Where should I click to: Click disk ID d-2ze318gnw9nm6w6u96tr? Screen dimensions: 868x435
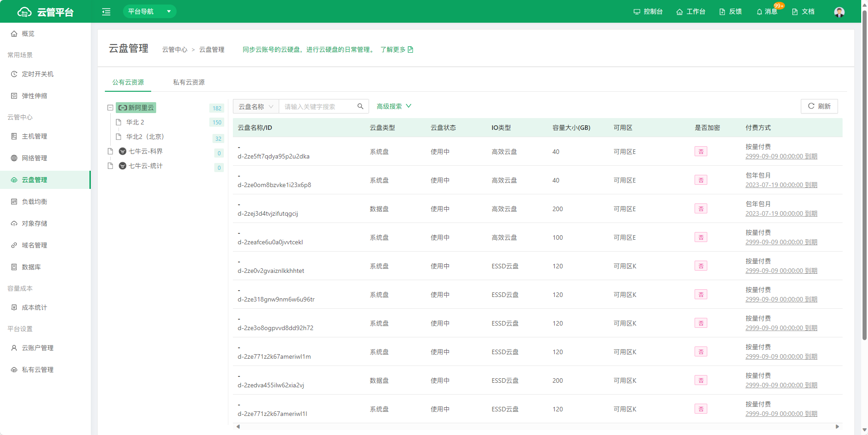pos(276,299)
